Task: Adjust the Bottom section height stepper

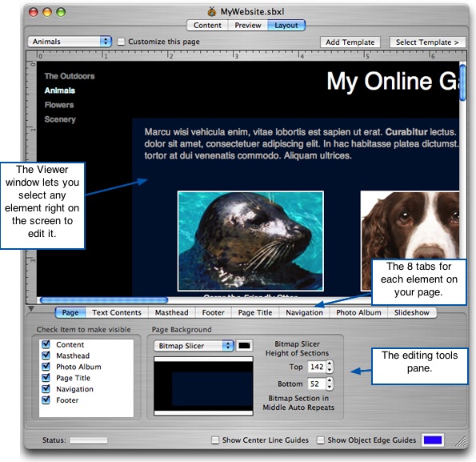Action: click(x=330, y=384)
